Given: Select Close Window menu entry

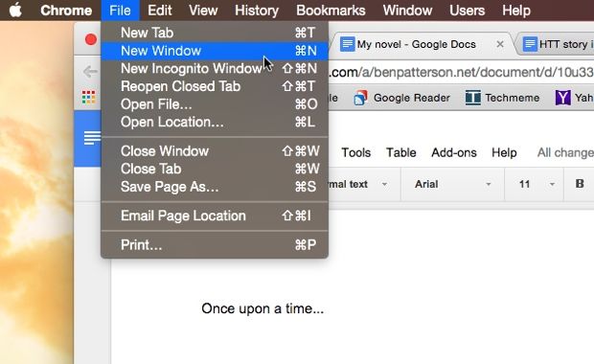Looking at the screenshot, I should click(215, 151).
